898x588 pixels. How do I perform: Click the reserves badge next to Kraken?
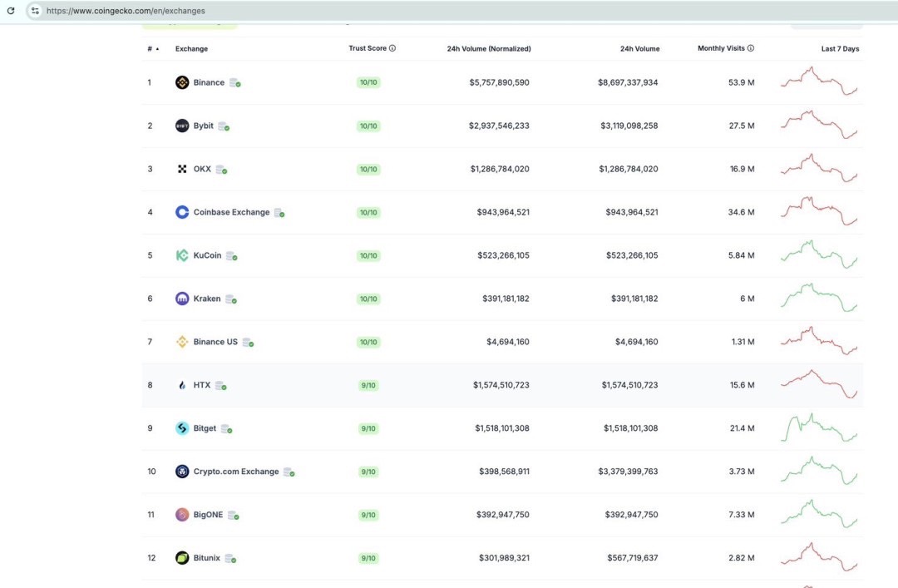pyautogui.click(x=231, y=299)
